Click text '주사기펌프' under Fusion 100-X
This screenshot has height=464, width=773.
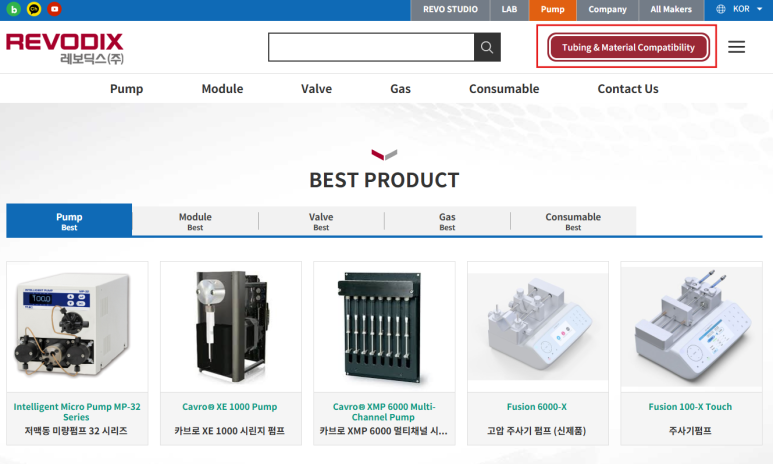[690, 431]
